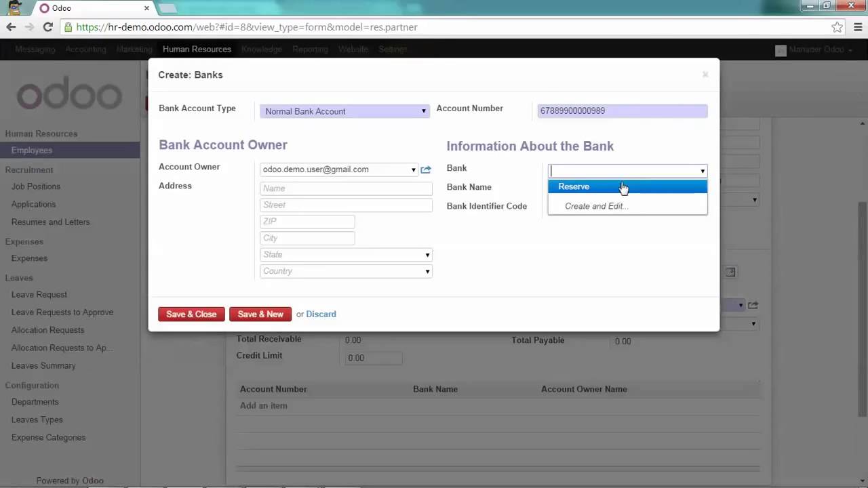Screen dimensions: 868x488
Task: Reload the page with the refresh icon
Action: point(47,27)
